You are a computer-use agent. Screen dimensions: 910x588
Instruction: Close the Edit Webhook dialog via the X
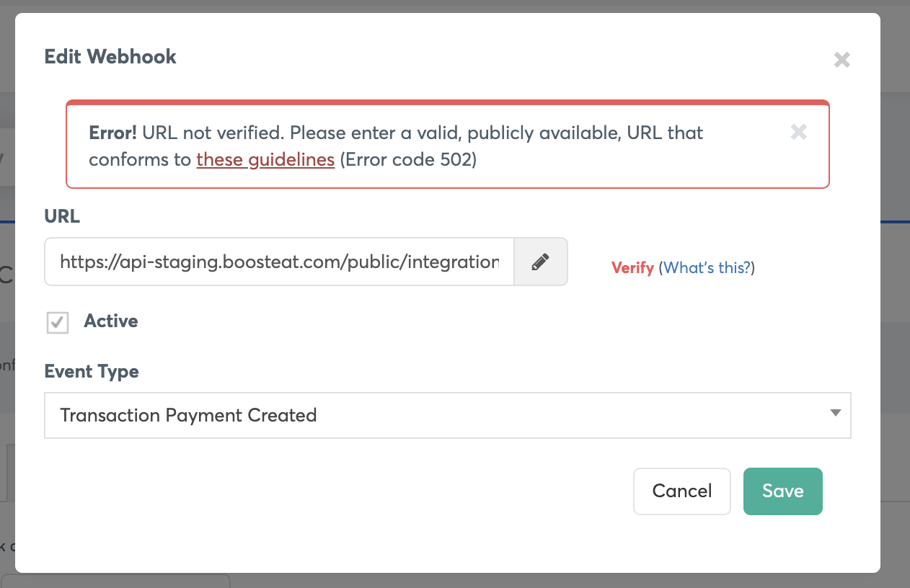(841, 60)
